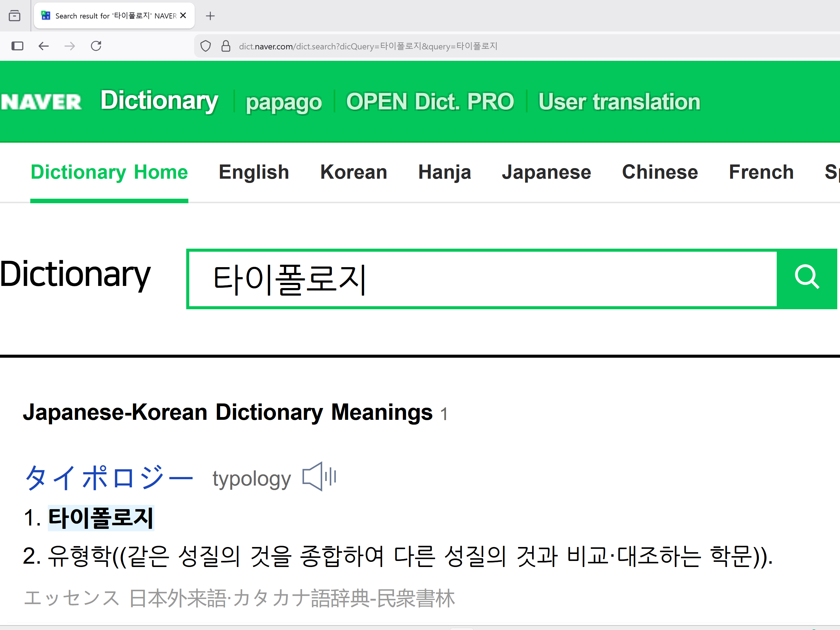Image resolution: width=840 pixels, height=630 pixels.
Task: Click the browser reload icon
Action: coord(96,46)
